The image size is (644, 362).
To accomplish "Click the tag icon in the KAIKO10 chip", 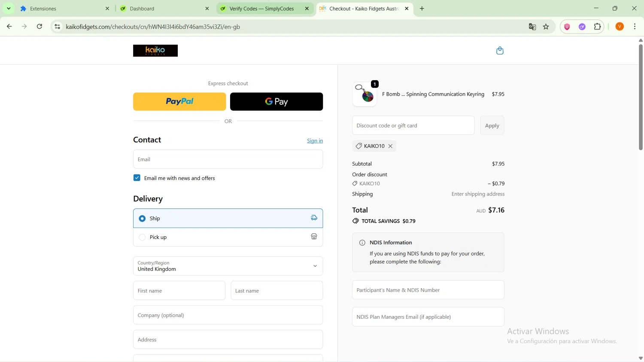I will pos(358,146).
